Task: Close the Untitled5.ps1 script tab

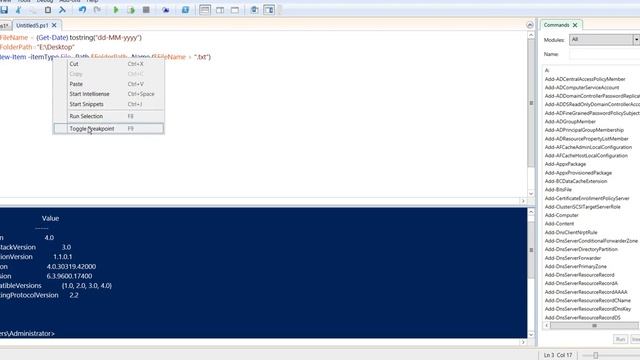Action: coord(54,25)
